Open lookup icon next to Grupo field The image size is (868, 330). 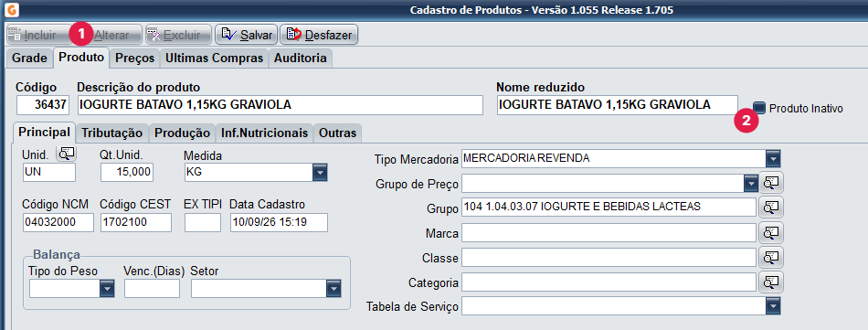(771, 208)
